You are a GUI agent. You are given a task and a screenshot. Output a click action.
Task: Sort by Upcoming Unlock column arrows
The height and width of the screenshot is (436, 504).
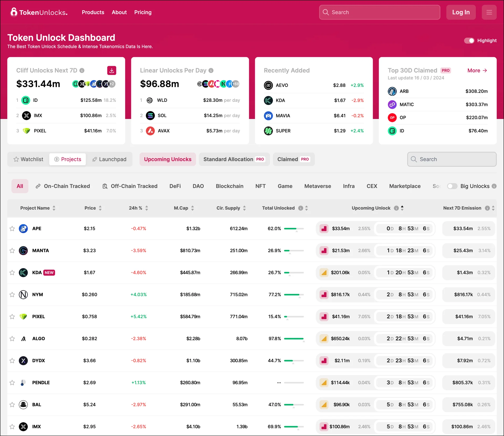coord(402,208)
